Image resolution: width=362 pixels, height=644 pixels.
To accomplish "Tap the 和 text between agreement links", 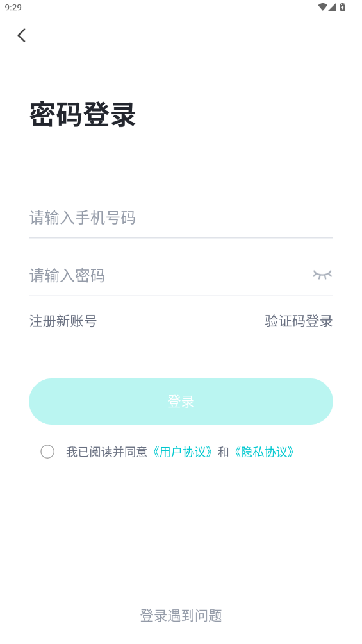I will tap(223, 452).
